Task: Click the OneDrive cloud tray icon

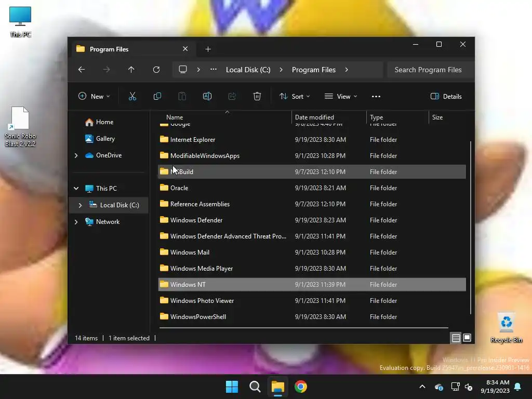Action: (x=438, y=387)
